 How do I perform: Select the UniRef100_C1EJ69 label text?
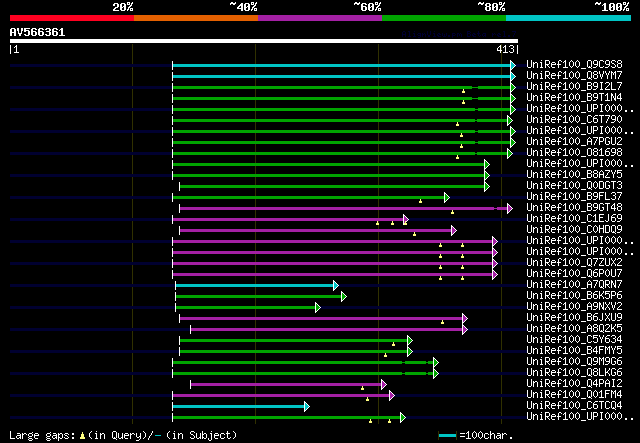pos(574,219)
